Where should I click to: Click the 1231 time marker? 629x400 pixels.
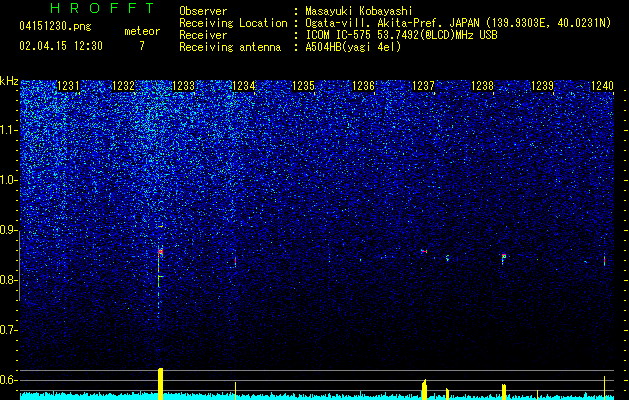coord(68,86)
